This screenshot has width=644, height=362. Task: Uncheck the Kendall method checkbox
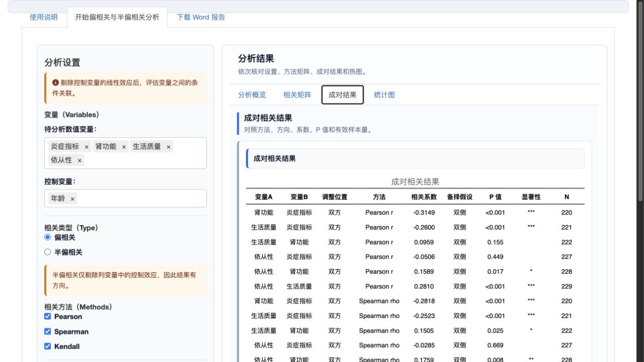coord(48,346)
